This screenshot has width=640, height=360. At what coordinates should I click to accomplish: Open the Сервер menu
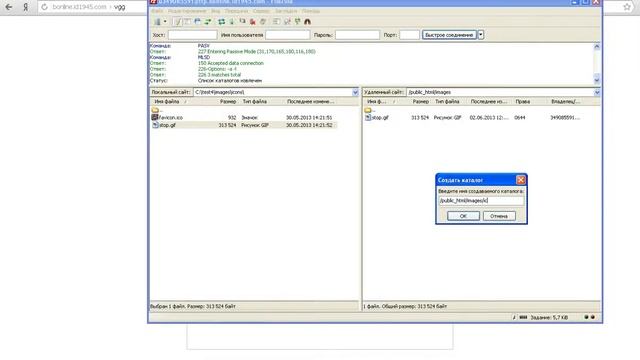(261, 11)
